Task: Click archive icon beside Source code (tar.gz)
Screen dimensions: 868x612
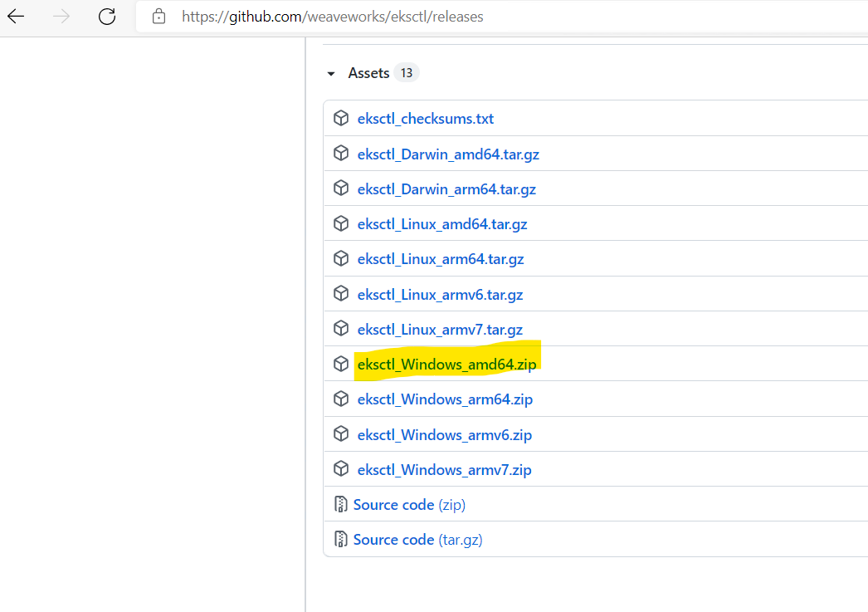Action: tap(341, 539)
